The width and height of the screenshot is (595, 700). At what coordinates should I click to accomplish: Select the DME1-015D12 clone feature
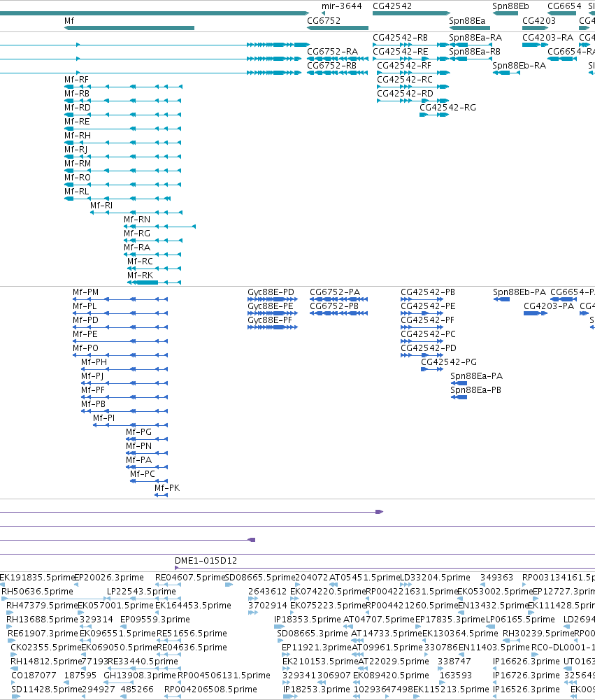[385, 568]
